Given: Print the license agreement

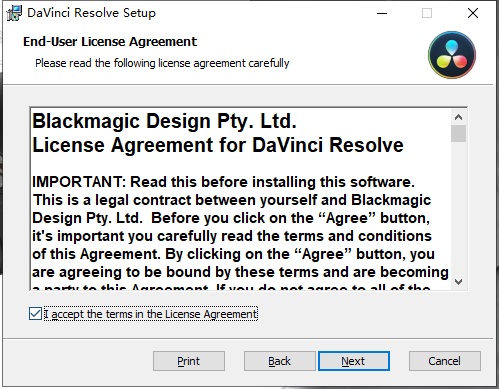Looking at the screenshot, I should point(189,361).
